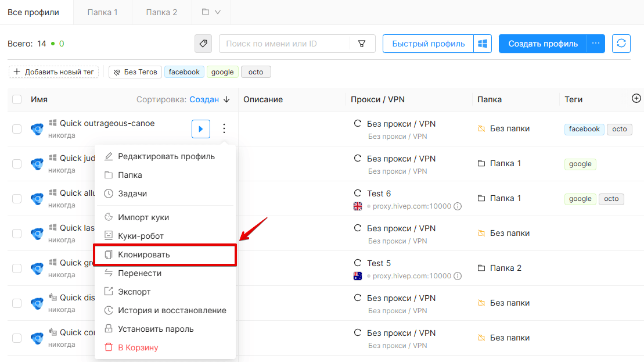This screenshot has height=362, width=644.
Task: Tick the checkbox for the Quick las profile
Action: [x=17, y=234]
